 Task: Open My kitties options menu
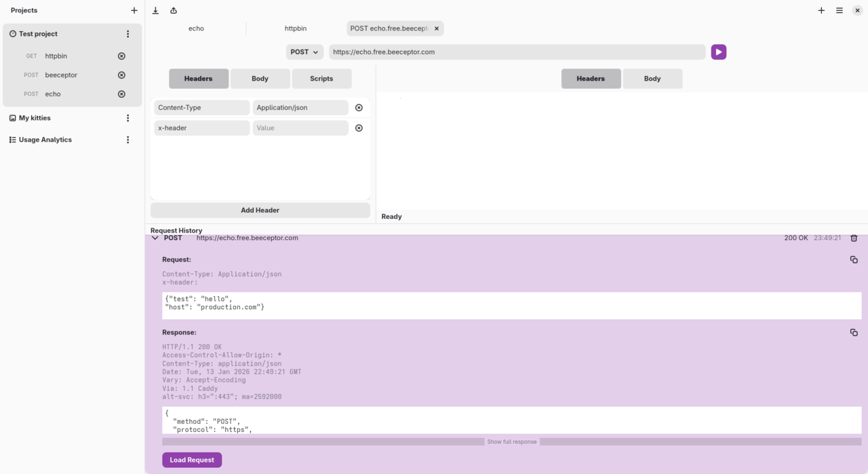pos(127,118)
